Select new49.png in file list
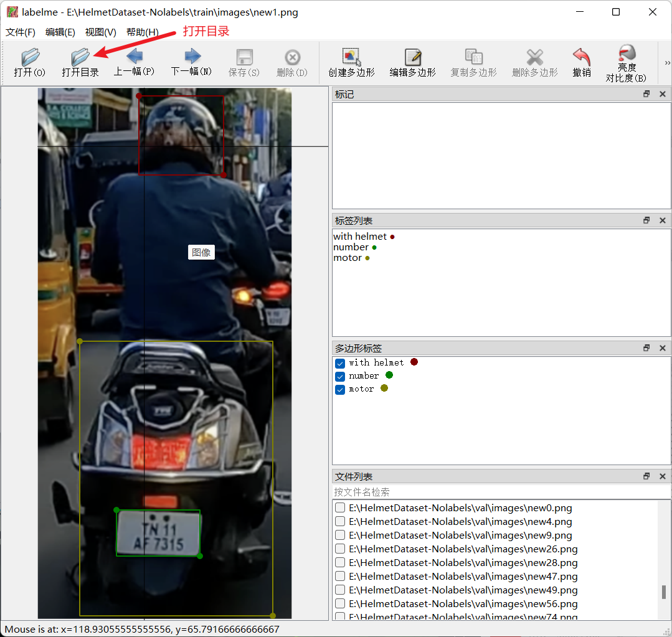 tap(463, 590)
